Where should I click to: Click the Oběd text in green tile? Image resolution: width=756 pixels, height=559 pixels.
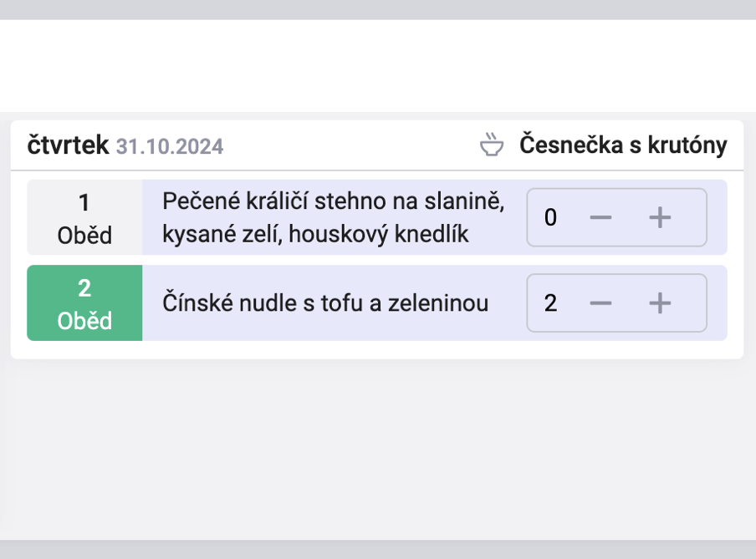(84, 321)
